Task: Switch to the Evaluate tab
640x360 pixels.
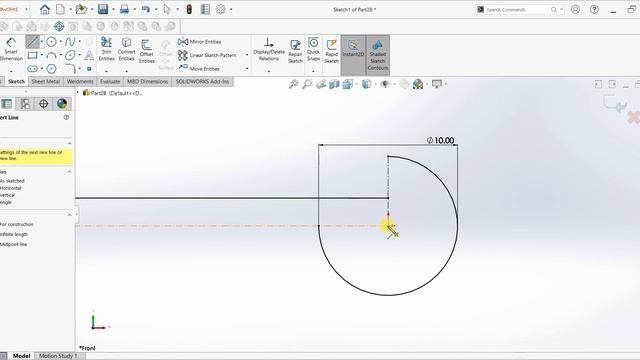Action: click(110, 81)
